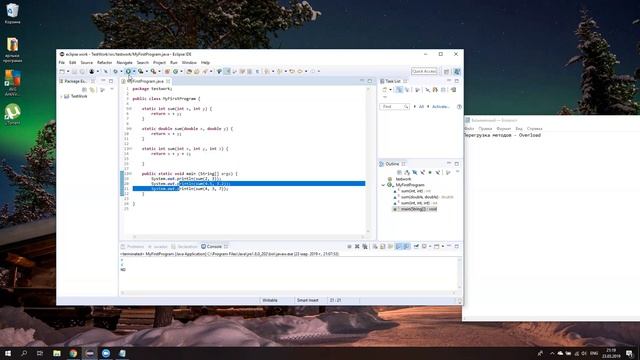
Task: Click the New file toolbar icon
Action: click(62, 71)
